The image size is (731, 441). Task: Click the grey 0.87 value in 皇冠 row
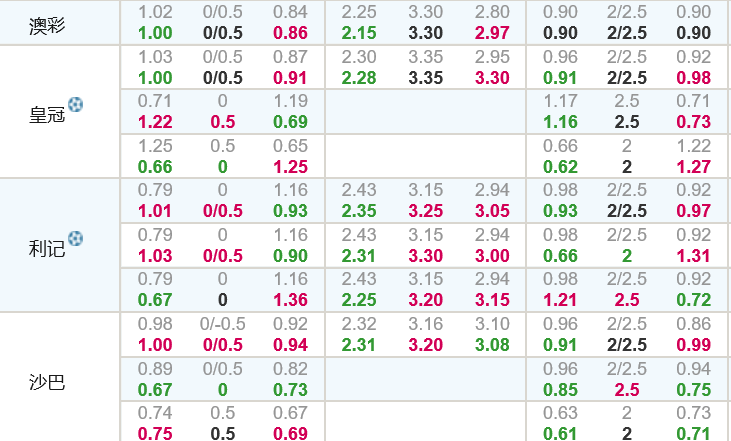point(290,56)
